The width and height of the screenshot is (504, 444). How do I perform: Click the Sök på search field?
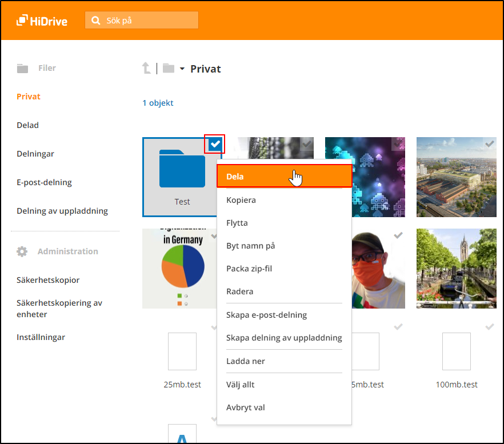pos(150,21)
